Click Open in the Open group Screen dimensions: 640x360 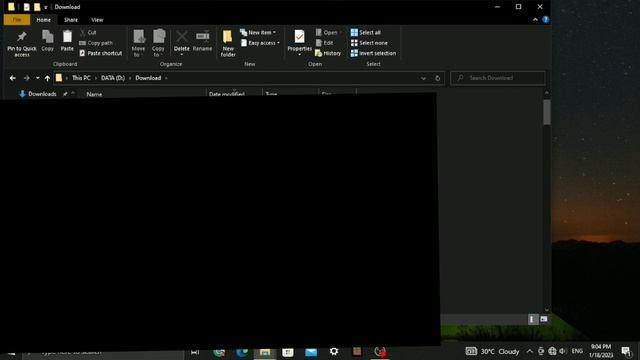pos(327,32)
